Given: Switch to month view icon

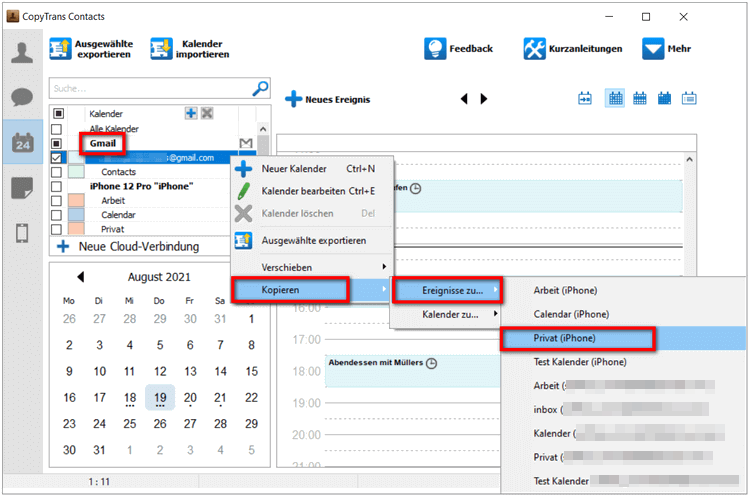Looking at the screenshot, I should (x=664, y=99).
